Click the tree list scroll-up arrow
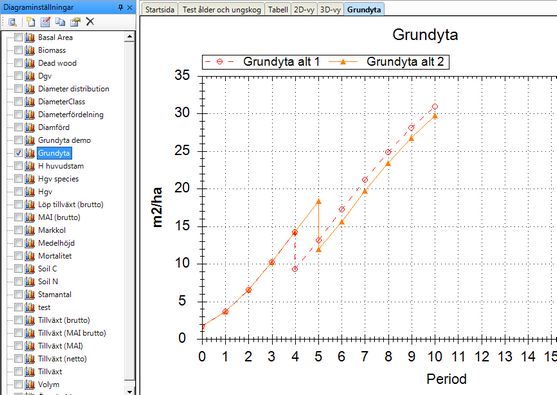Viewport: 557px width, 395px height. pyautogui.click(x=130, y=37)
